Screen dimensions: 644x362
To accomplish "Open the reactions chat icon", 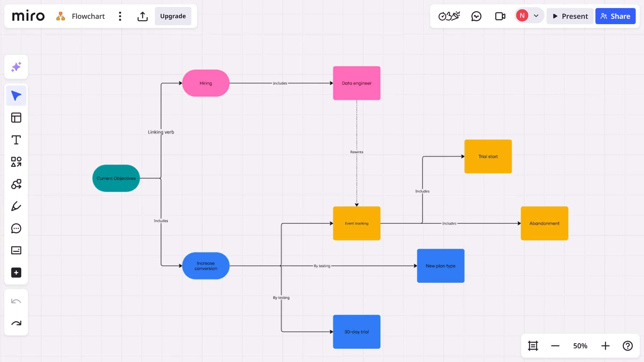I will coord(476,16).
